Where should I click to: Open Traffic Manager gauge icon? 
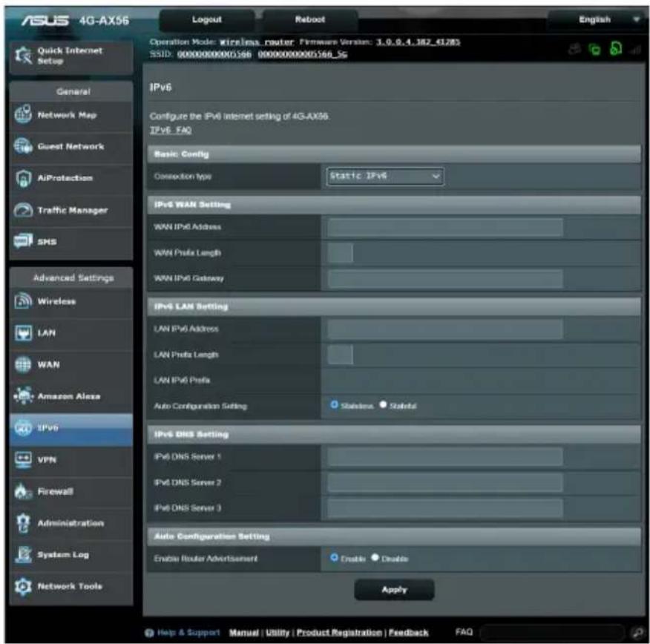[x=23, y=210]
